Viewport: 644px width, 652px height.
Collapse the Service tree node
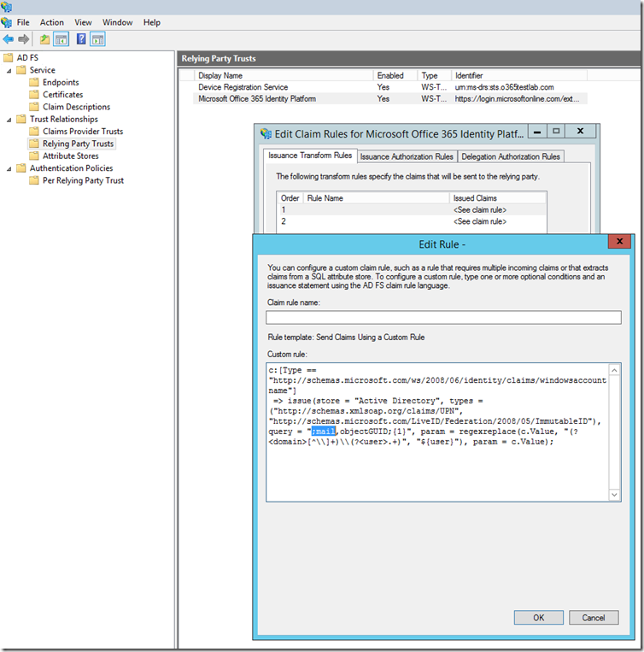click(x=9, y=71)
